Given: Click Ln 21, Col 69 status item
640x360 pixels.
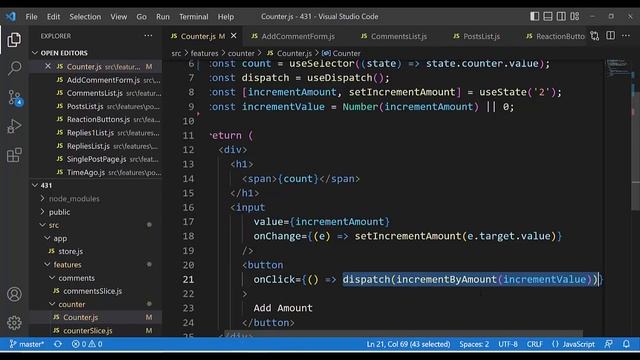Looking at the screenshot, I should coord(408,344).
